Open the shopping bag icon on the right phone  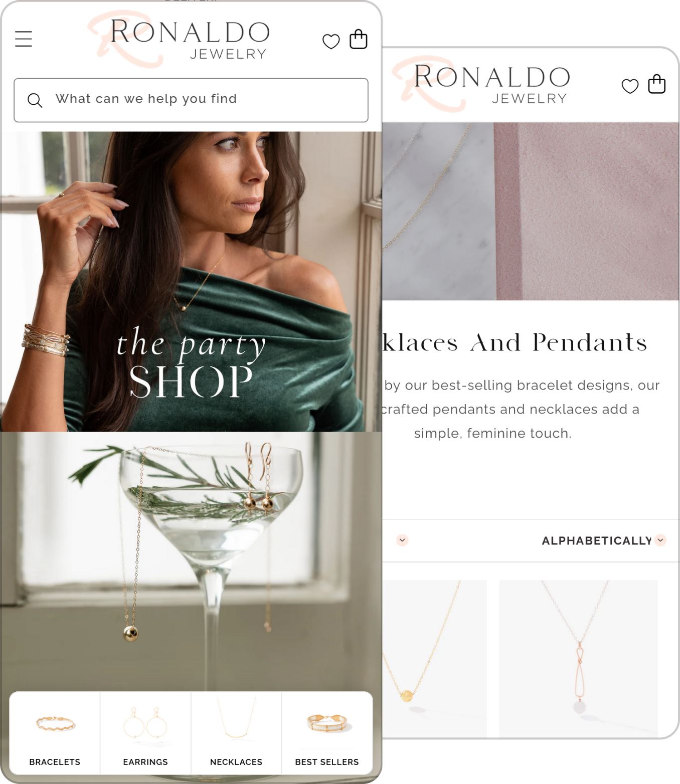657,84
